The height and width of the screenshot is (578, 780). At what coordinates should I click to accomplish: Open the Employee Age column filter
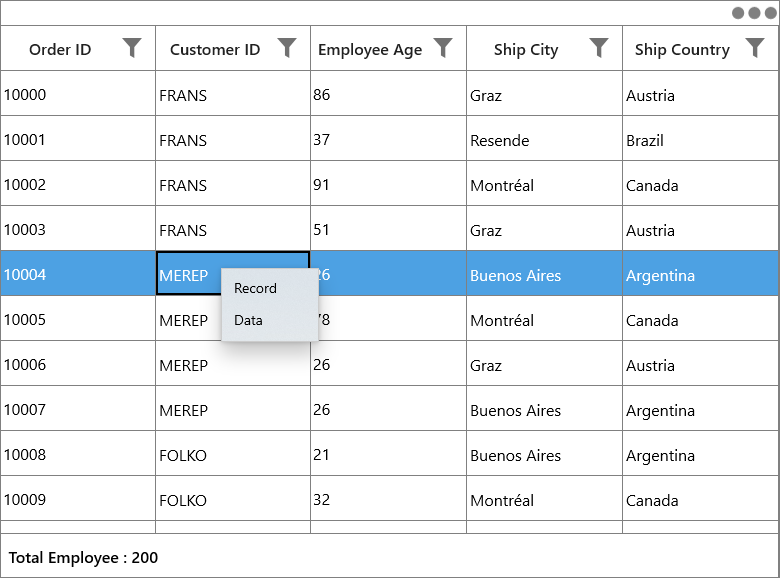[x=443, y=48]
